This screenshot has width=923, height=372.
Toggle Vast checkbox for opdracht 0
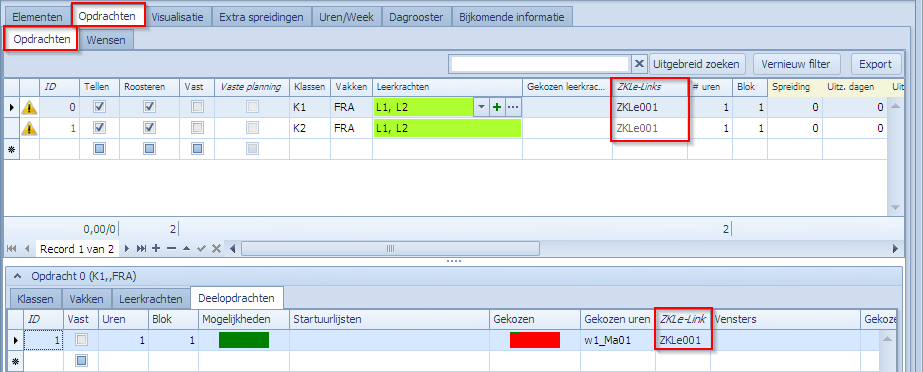click(x=197, y=107)
